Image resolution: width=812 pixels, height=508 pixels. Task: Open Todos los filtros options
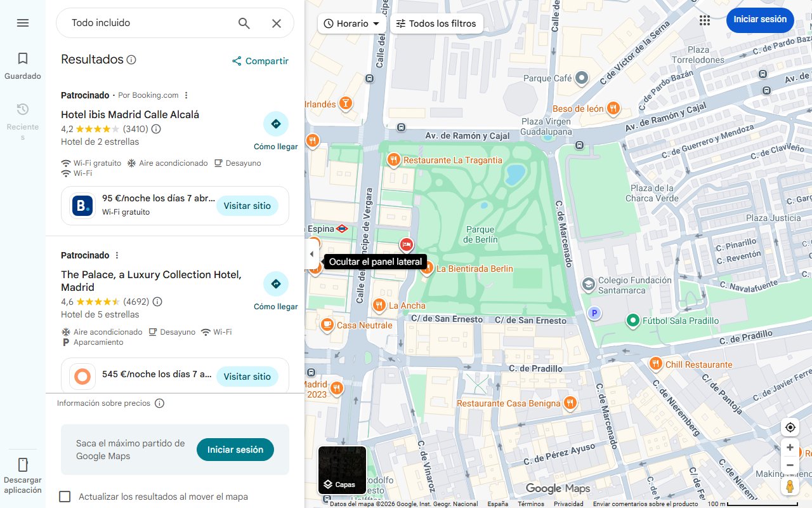[x=436, y=23]
